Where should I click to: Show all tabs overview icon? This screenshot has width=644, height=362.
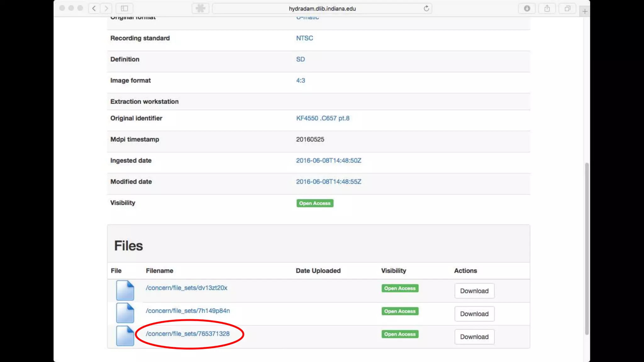567,8
